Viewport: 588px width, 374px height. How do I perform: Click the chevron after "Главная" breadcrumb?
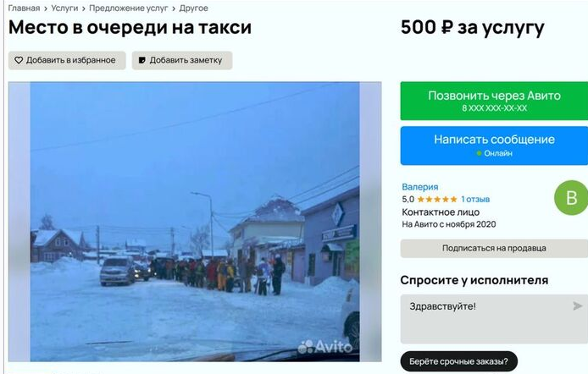46,8
